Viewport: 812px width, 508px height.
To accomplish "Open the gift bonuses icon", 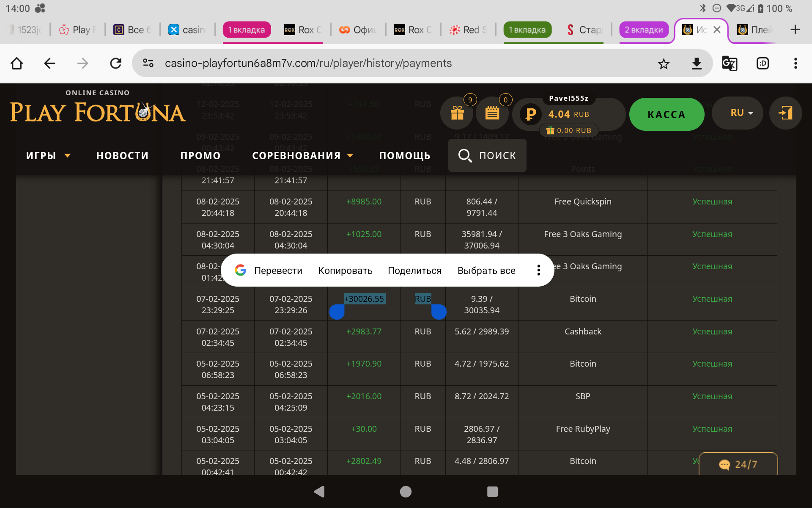I will click(x=457, y=113).
